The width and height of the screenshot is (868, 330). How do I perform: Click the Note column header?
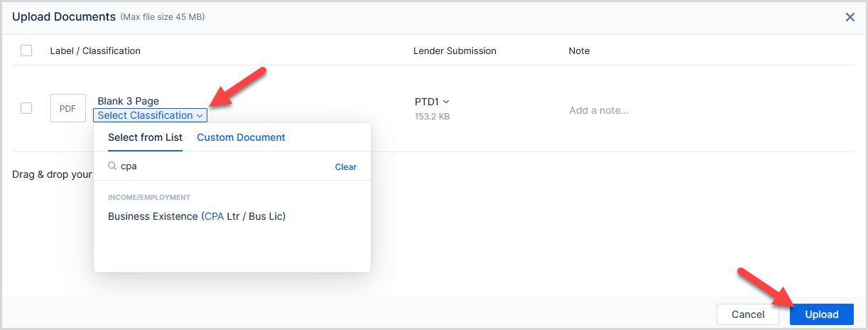click(579, 50)
